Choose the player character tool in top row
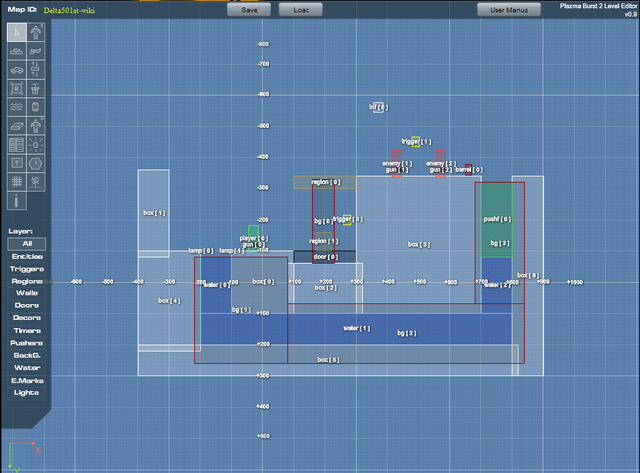The width and height of the screenshot is (640, 473). [x=36, y=32]
